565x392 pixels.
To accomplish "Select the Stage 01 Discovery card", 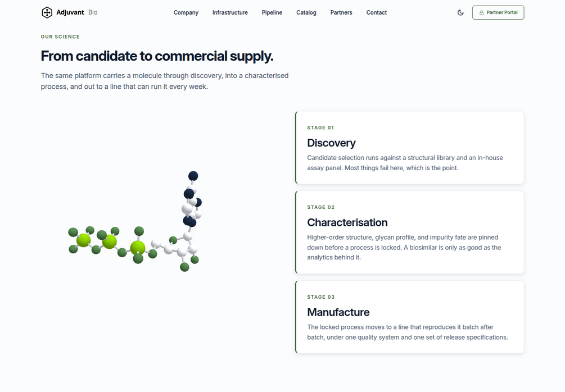I will [x=409, y=148].
